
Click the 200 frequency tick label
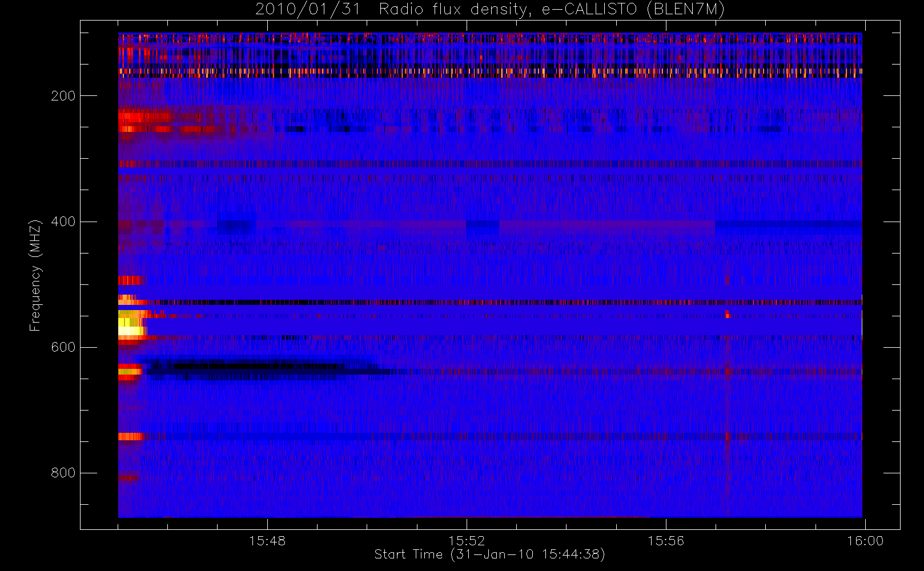(63, 96)
